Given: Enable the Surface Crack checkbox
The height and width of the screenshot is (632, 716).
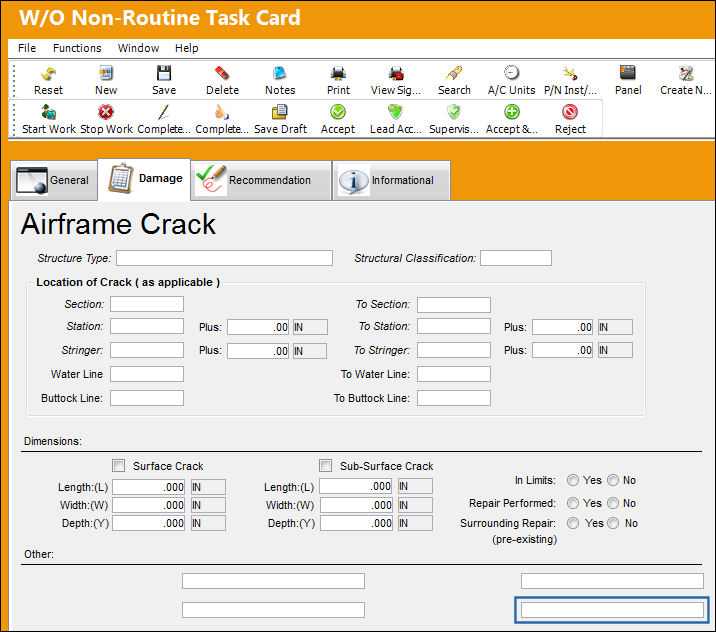Looking at the screenshot, I should click(119, 466).
